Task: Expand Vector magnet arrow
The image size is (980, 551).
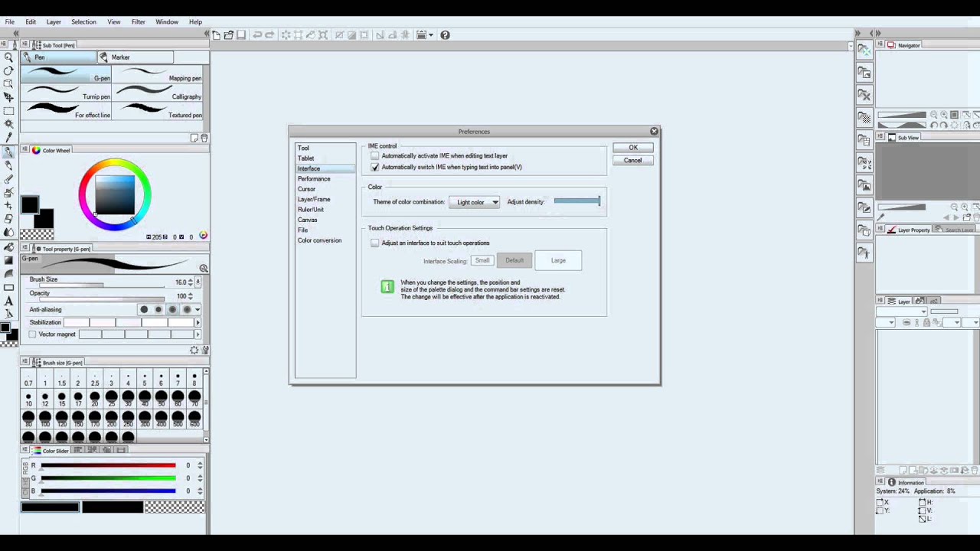Action: pyautogui.click(x=198, y=334)
